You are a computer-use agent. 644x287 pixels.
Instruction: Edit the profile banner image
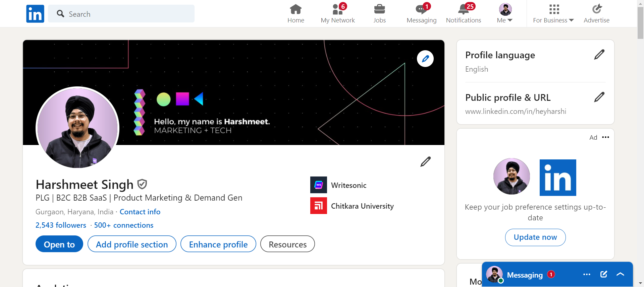click(x=425, y=59)
